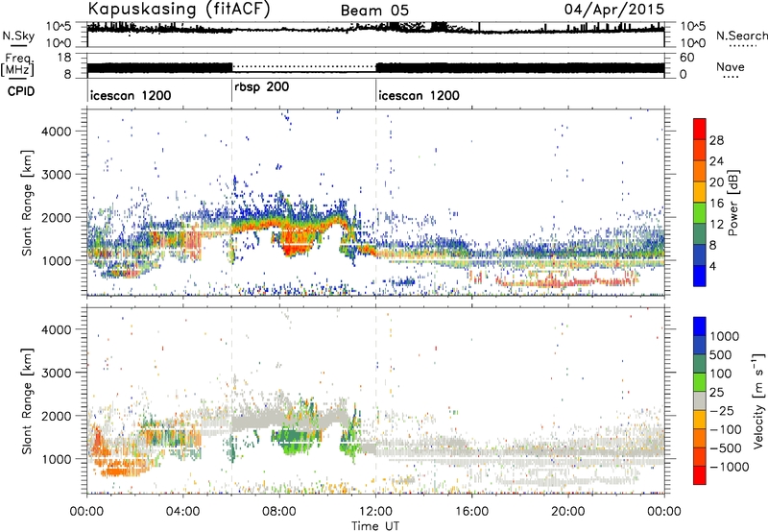Screen dimensions: 768x532
Task: Click Slant Range [km] label of power panel
Action: (27, 203)
